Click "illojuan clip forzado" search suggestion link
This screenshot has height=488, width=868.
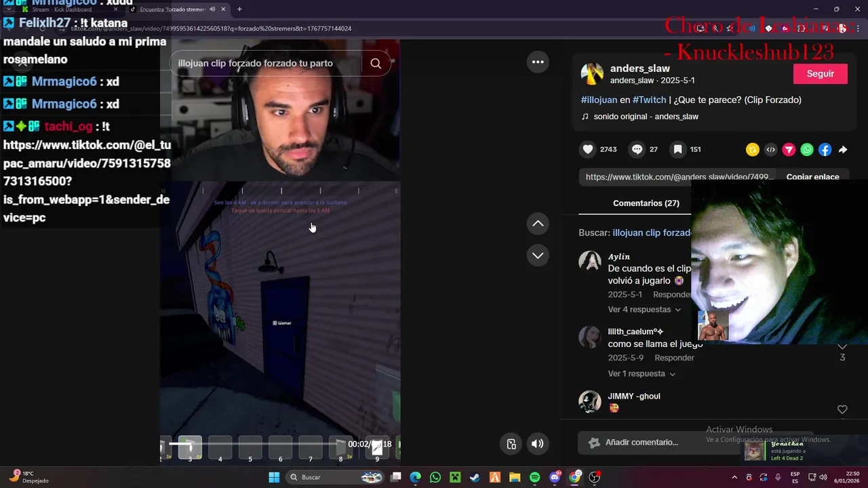[x=652, y=232]
